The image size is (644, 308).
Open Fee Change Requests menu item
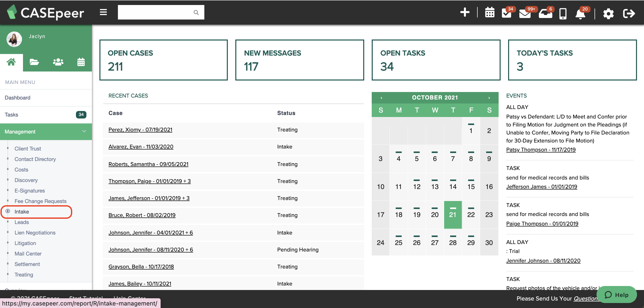point(40,201)
